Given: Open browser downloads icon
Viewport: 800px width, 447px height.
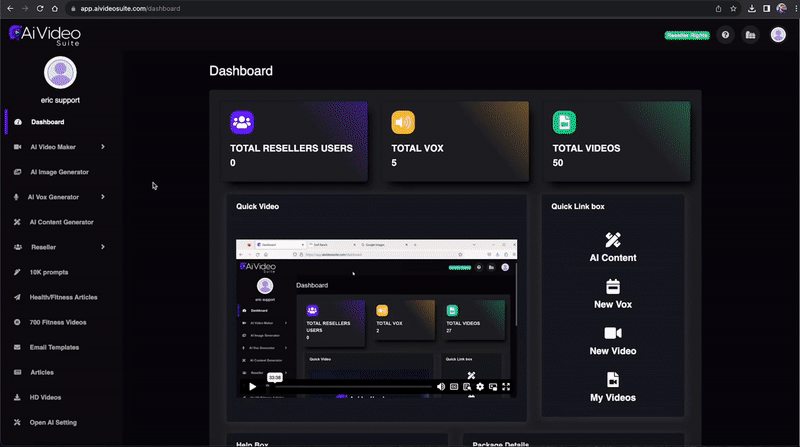Looking at the screenshot, I should click(752, 9).
